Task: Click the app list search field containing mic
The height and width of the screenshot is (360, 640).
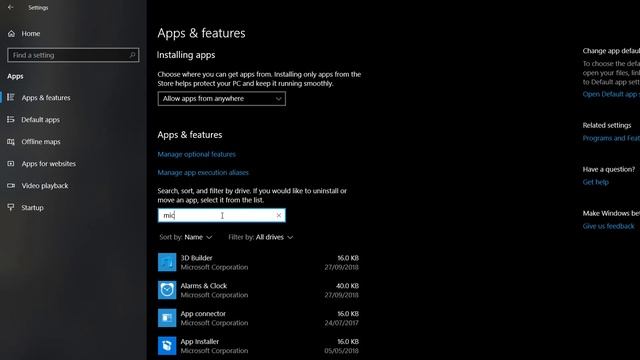Action: pos(222,215)
